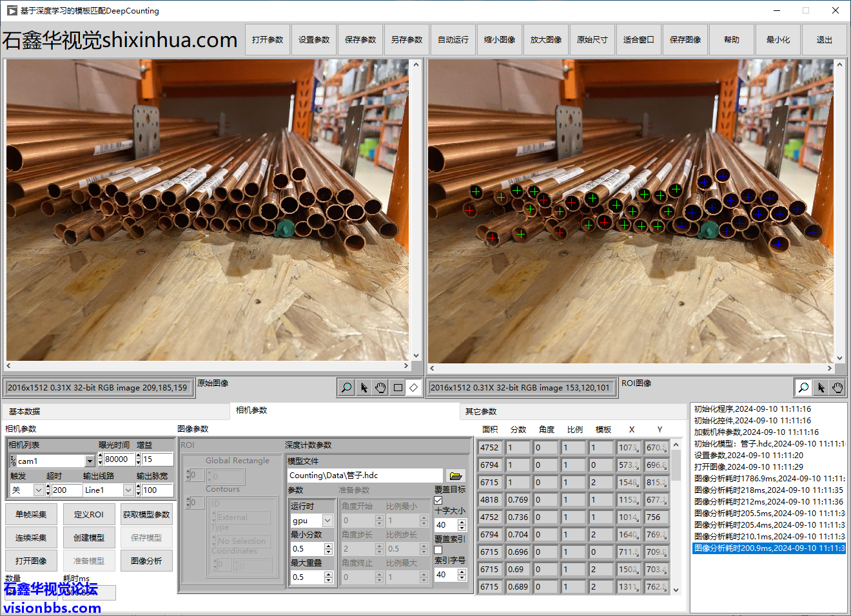Switch to the 基本数据 tab

(24, 411)
